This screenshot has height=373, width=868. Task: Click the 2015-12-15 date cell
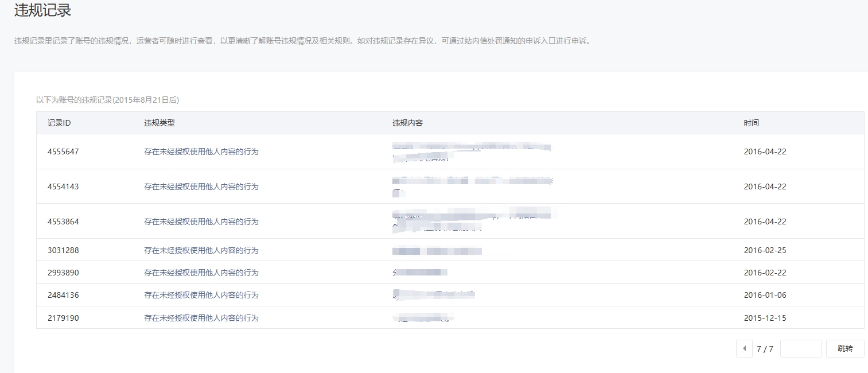(765, 318)
